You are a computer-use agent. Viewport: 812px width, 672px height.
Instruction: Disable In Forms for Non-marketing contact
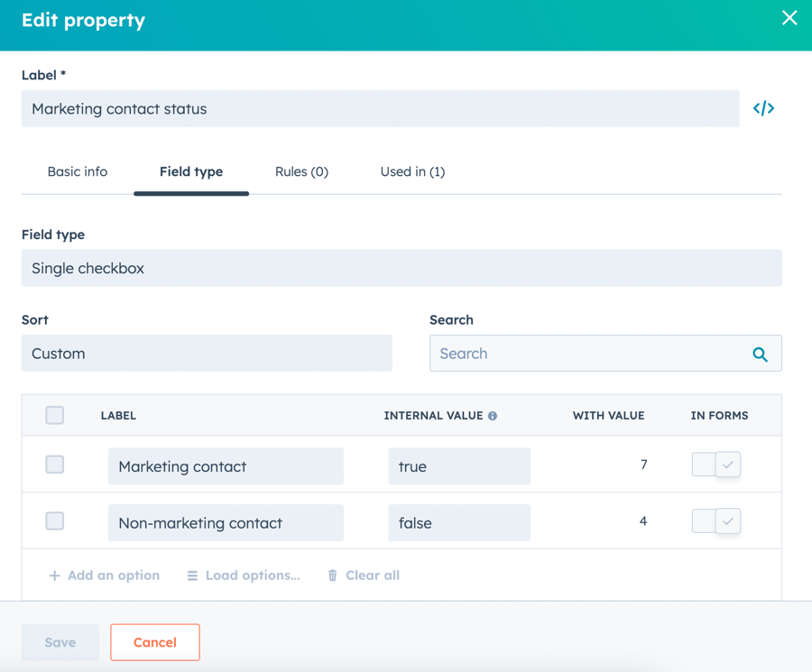click(715, 520)
